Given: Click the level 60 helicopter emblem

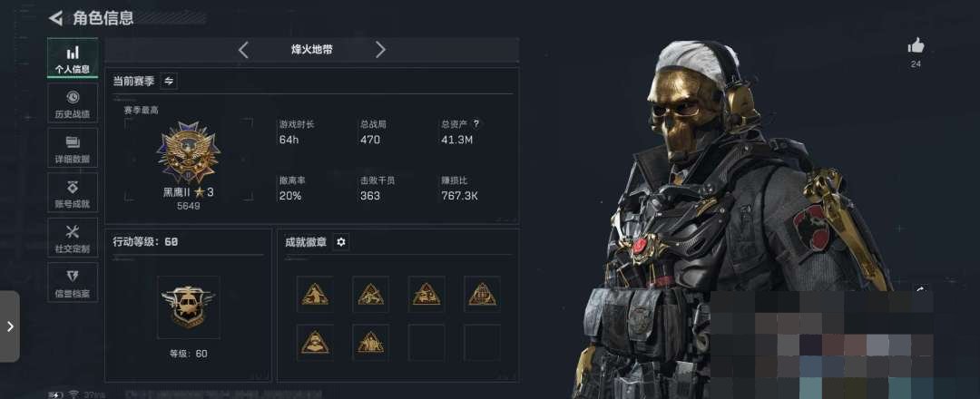Looking at the screenshot, I should [188, 307].
